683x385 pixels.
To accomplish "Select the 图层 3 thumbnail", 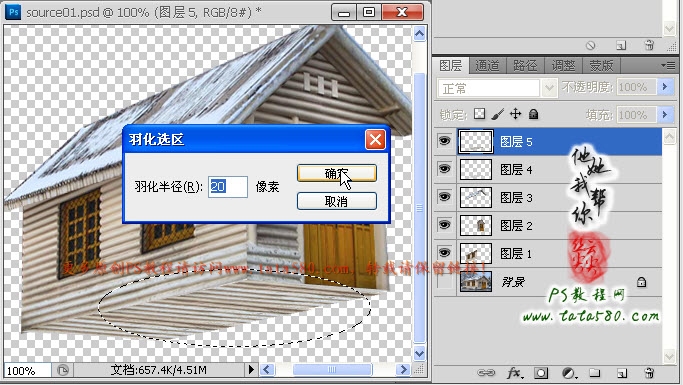I will tap(476, 197).
